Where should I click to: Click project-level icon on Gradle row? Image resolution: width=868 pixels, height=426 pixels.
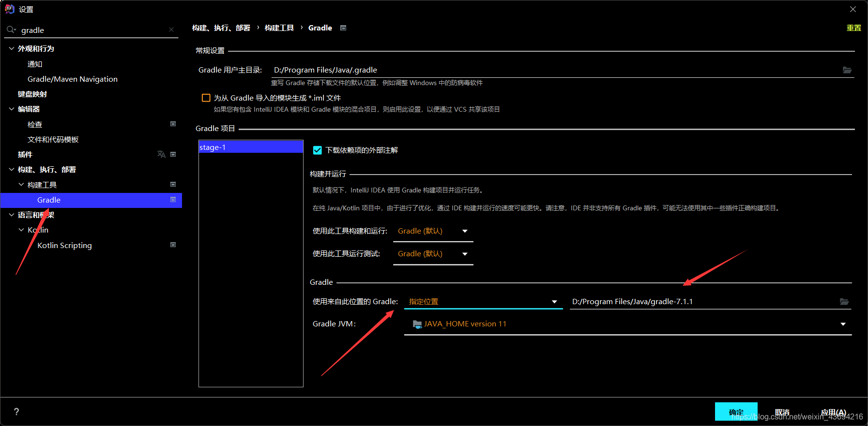pos(173,200)
